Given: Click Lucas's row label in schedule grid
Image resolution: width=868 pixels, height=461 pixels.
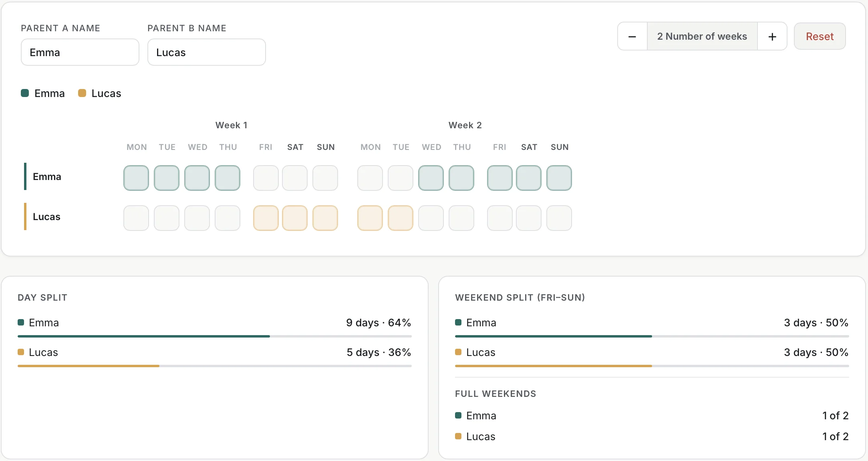Looking at the screenshot, I should [46, 217].
